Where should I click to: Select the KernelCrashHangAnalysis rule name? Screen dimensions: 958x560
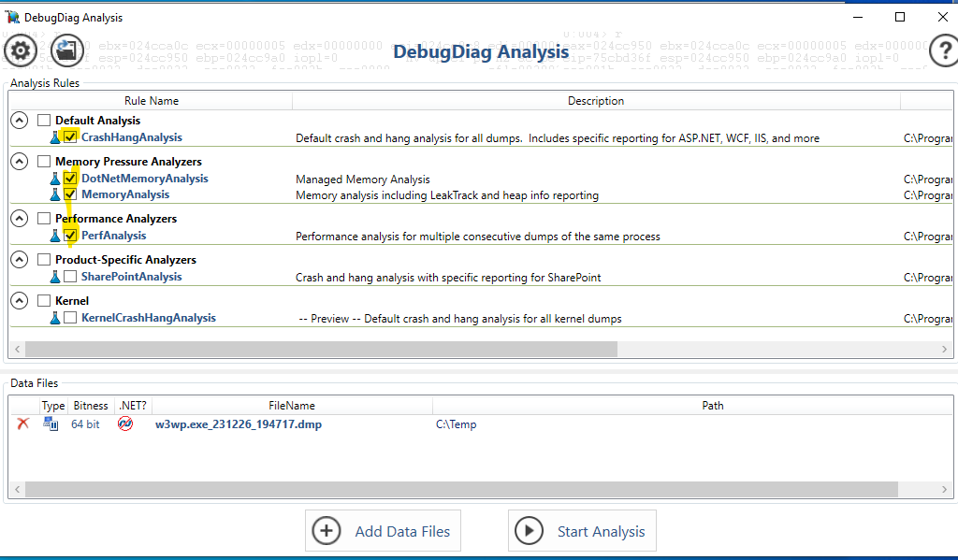149,318
